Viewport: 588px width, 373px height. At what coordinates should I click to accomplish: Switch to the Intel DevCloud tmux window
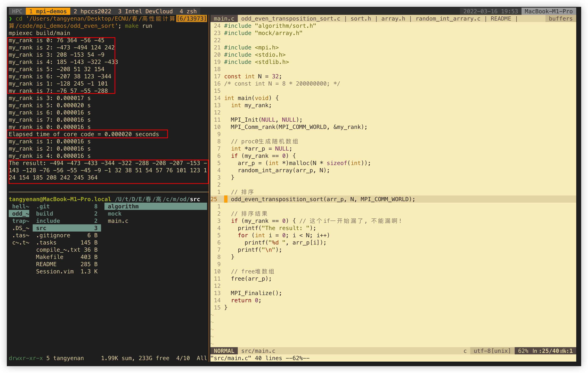[x=145, y=11]
